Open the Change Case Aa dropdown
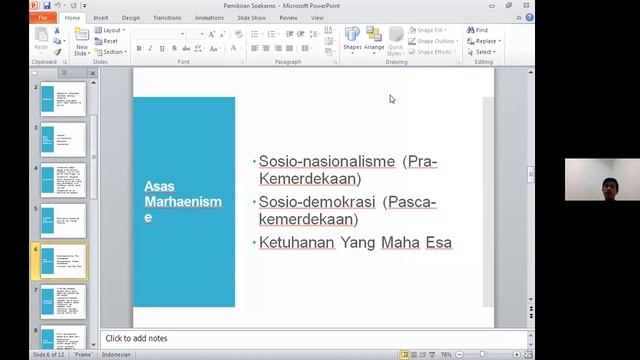The width and height of the screenshot is (640, 360). pyautogui.click(x=214, y=49)
